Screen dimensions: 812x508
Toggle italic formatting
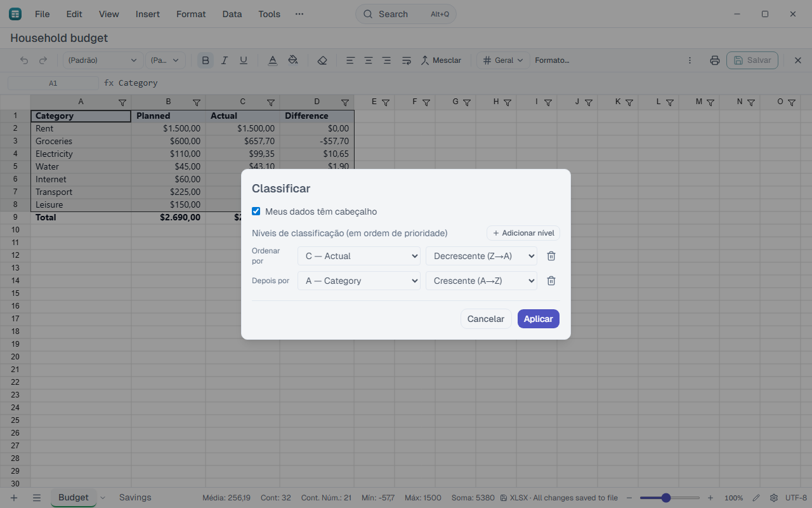point(224,60)
